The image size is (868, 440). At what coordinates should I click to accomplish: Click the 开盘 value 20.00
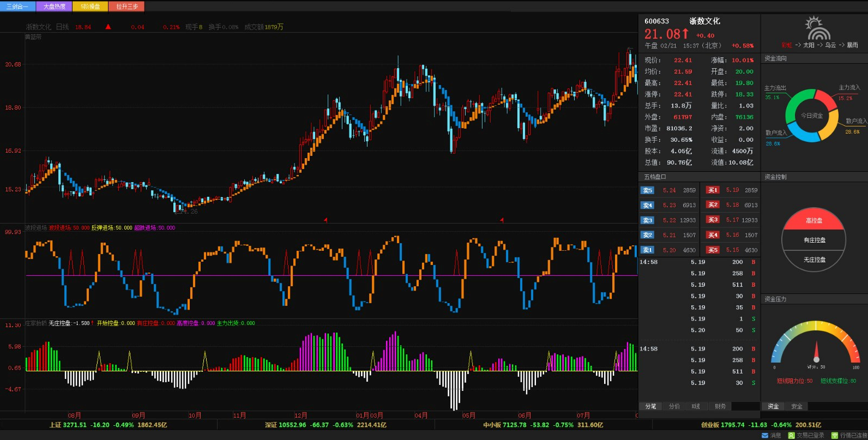pos(744,71)
